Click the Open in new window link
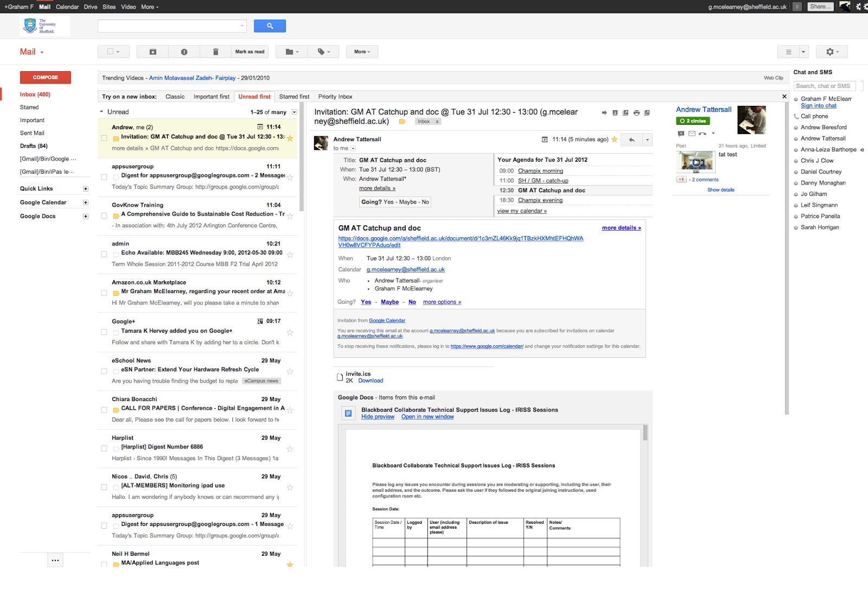 (427, 417)
